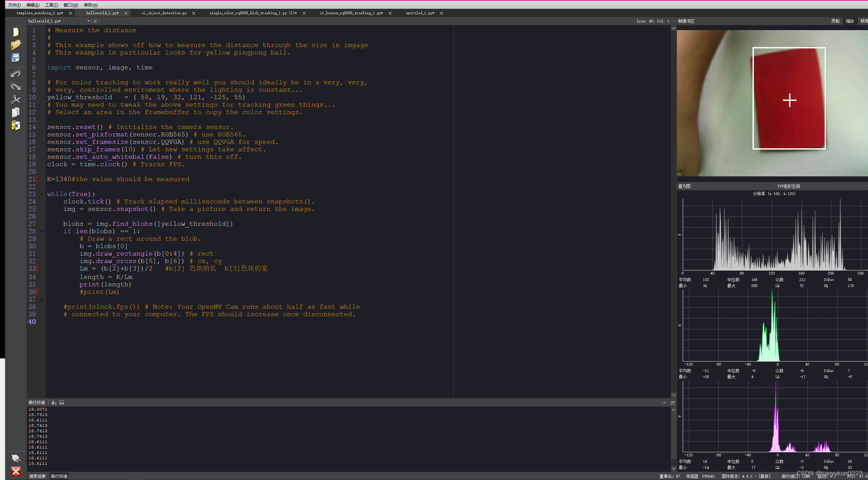Collapse the while(True) code fold arrow
The width and height of the screenshot is (868, 480).
pyautogui.click(x=42, y=194)
